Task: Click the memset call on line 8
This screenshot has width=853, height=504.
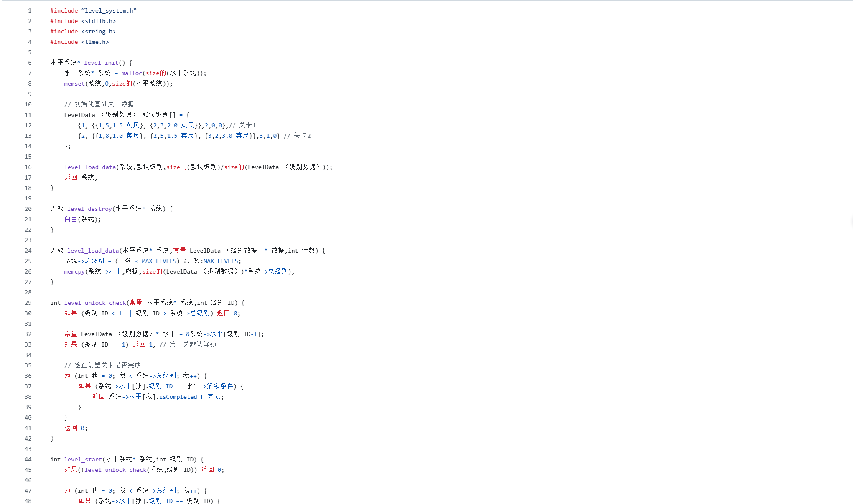Action: pyautogui.click(x=74, y=84)
